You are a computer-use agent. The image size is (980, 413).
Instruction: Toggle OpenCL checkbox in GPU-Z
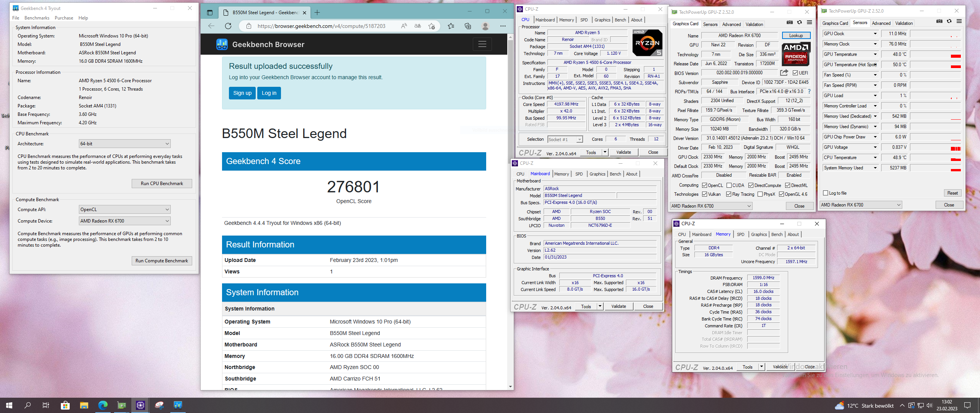704,185
